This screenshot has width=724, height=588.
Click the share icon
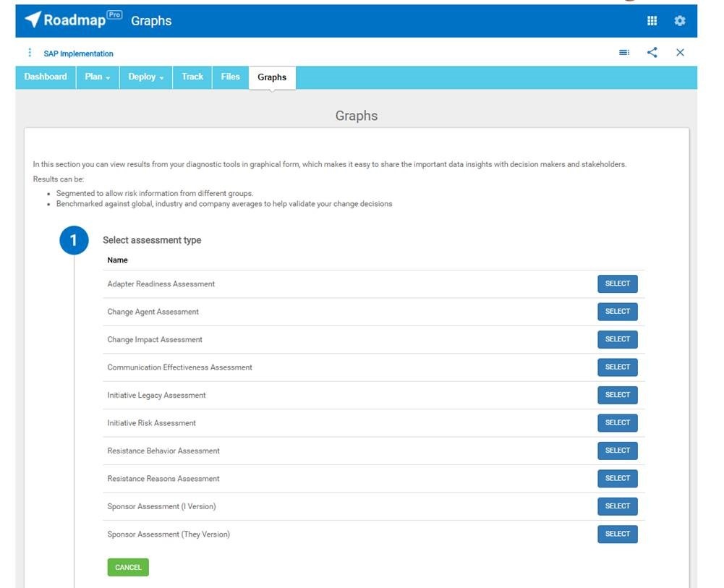coord(652,53)
